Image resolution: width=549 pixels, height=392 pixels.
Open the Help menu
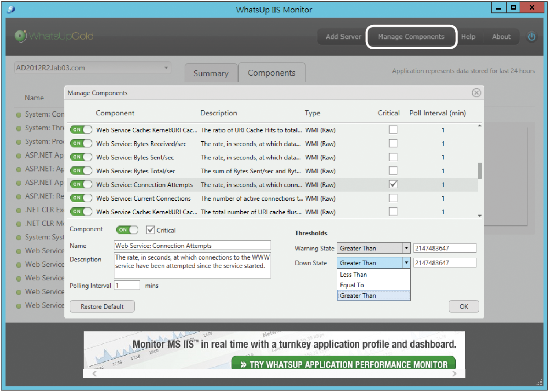[468, 36]
